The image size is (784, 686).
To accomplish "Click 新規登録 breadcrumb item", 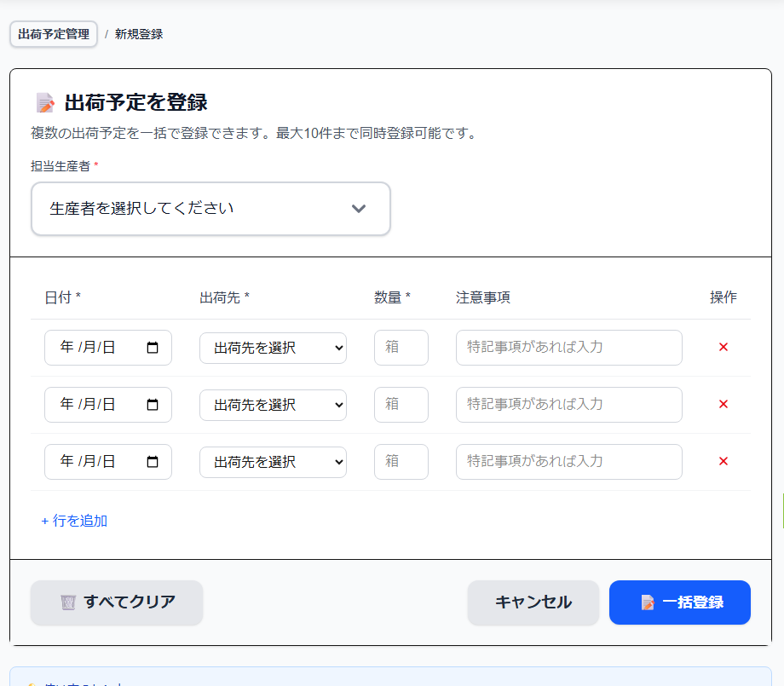I will tap(139, 34).
